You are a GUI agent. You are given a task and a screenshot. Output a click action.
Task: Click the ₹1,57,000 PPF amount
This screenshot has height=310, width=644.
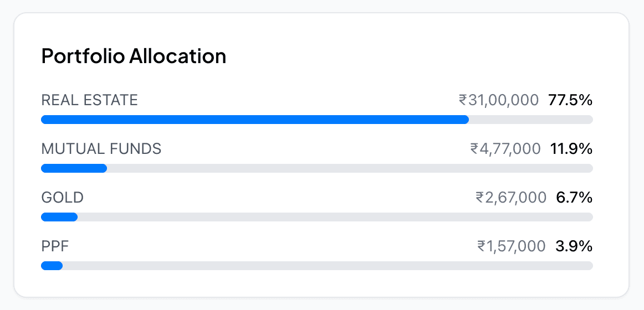[512, 246]
